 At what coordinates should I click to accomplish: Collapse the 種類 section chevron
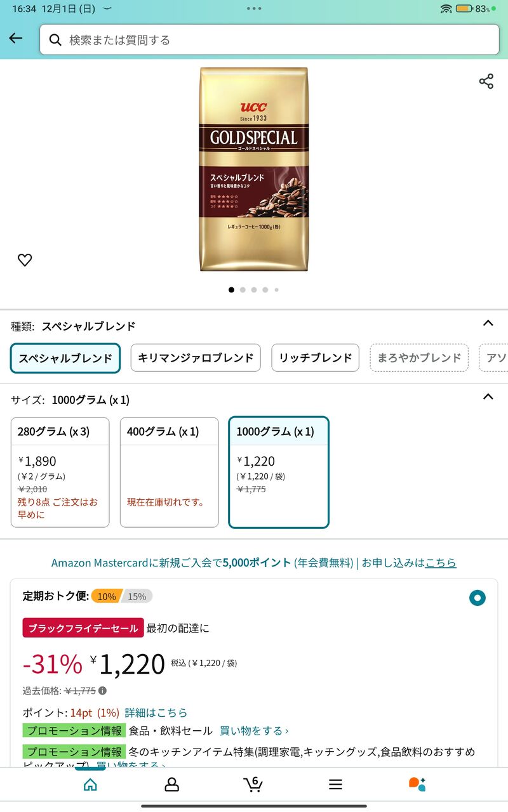tap(488, 324)
